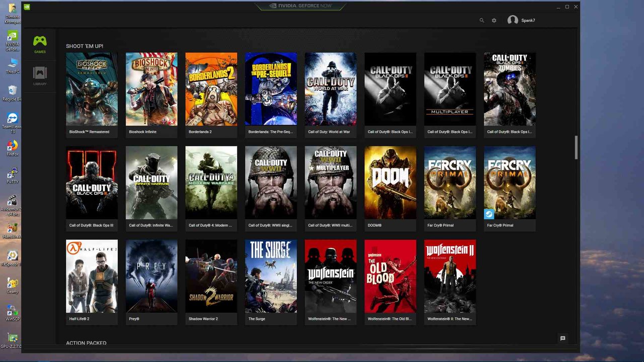The height and width of the screenshot is (362, 644).
Task: Click the "Shadow Warrior 2" title label
Action: pyautogui.click(x=203, y=319)
